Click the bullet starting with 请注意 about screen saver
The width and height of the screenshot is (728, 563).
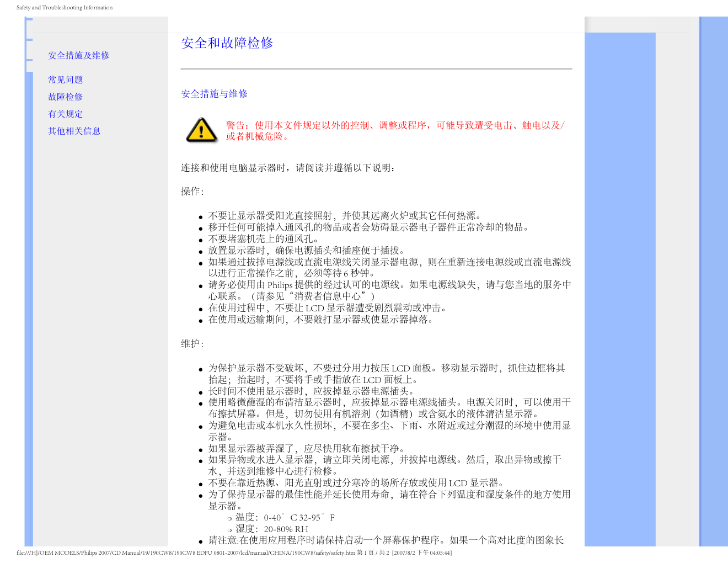tap(386, 540)
